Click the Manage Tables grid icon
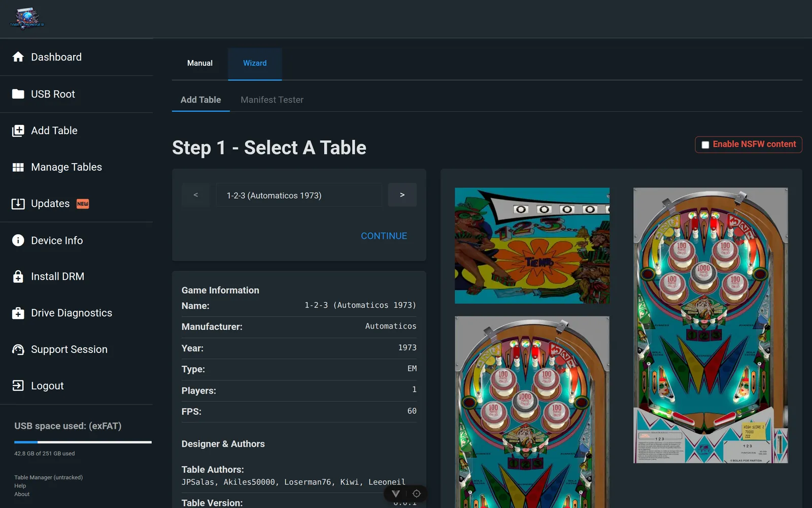This screenshot has width=812, height=508. tap(18, 167)
